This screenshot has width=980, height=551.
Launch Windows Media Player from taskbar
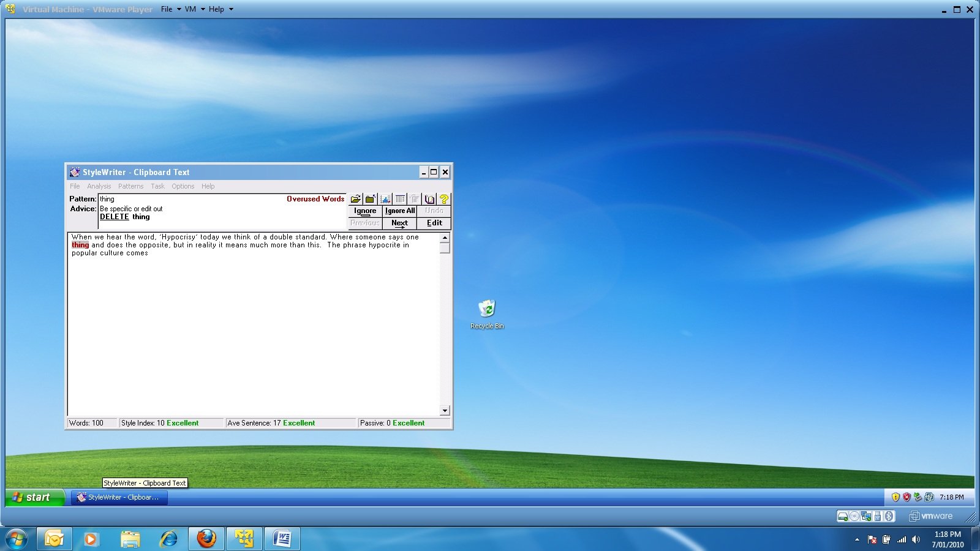91,539
